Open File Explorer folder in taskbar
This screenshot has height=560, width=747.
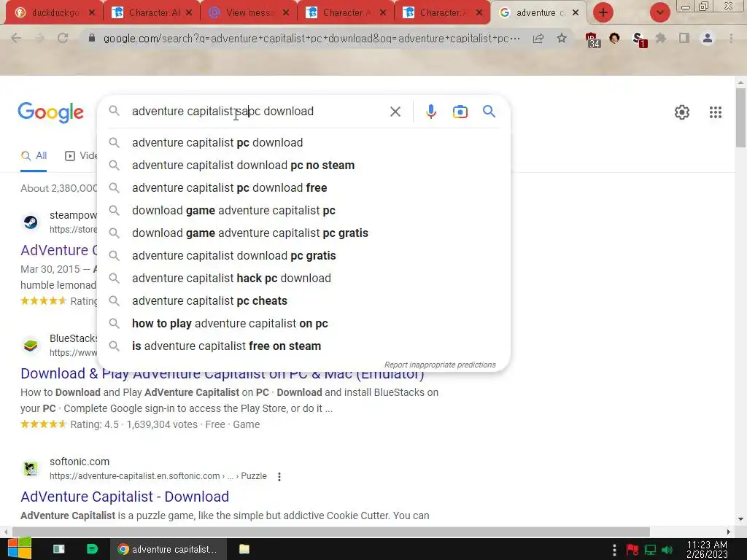point(244,549)
